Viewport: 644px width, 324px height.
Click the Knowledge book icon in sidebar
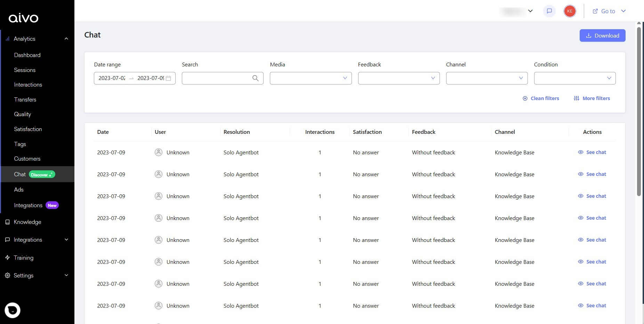coord(8,222)
